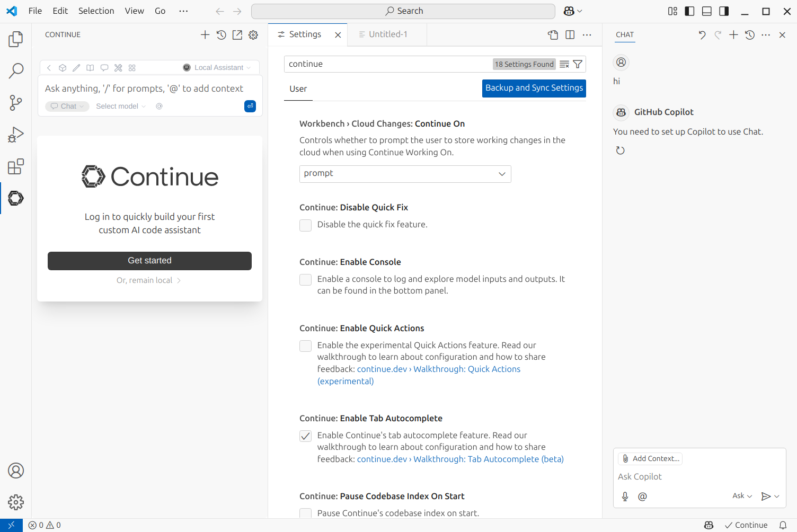Open Continue settings gear in panel header
Screen dimensions: 797x532
coord(253,34)
